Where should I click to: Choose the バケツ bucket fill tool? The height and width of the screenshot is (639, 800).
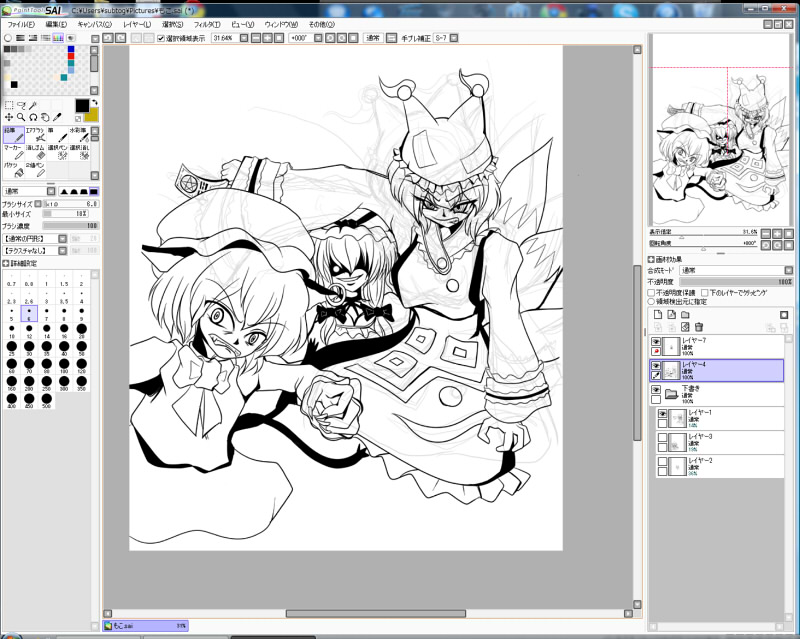coord(13,170)
